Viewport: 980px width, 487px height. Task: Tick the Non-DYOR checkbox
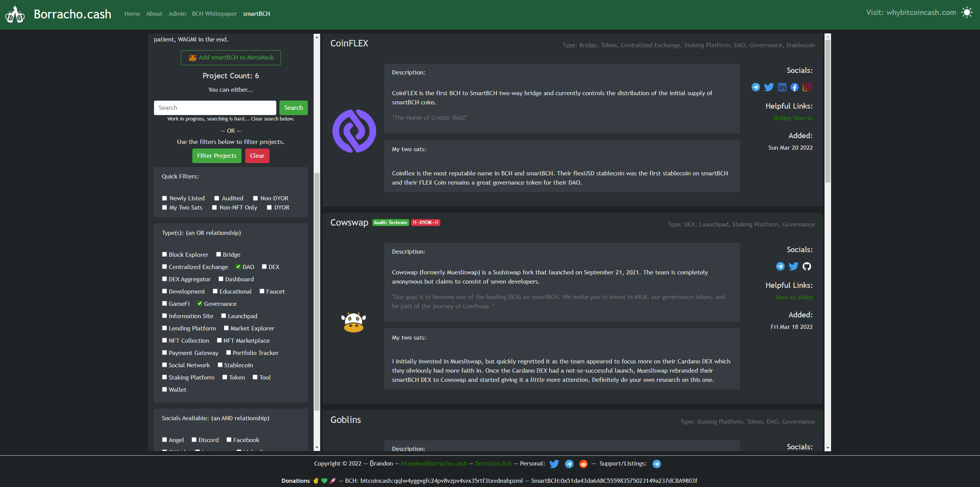[x=255, y=198]
